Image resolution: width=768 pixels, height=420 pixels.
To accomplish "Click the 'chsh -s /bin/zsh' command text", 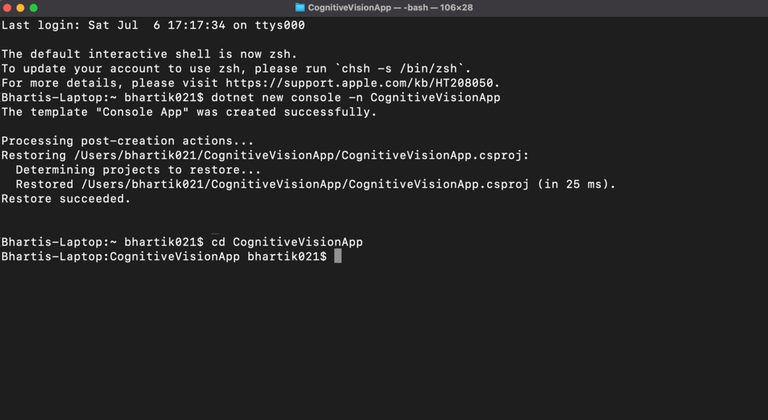I will tap(399, 69).
